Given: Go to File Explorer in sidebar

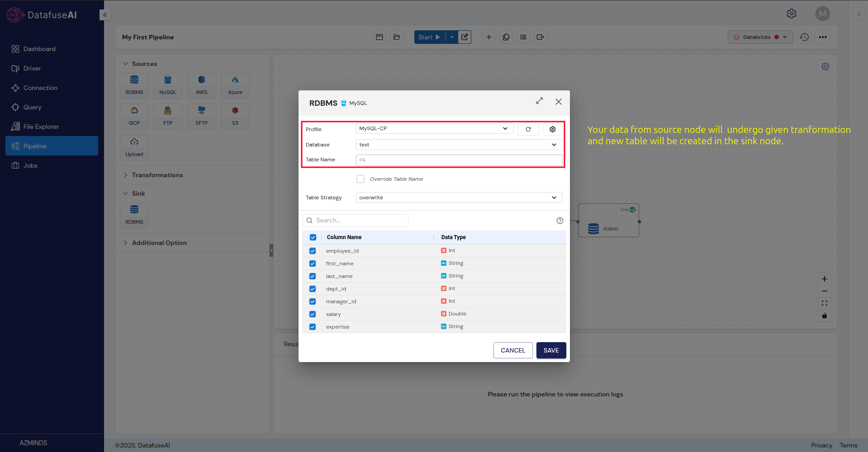Looking at the screenshot, I should (x=41, y=127).
